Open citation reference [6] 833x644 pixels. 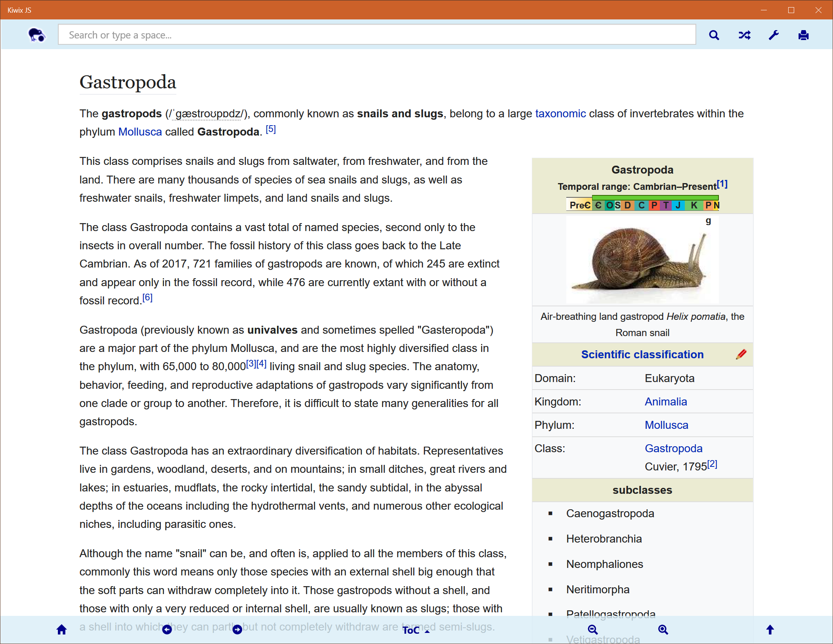click(x=147, y=298)
